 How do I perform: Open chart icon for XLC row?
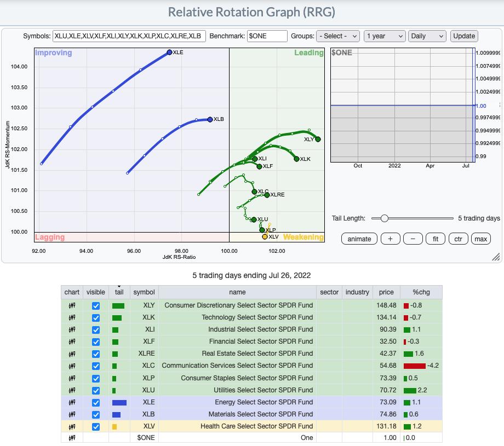[72, 366]
